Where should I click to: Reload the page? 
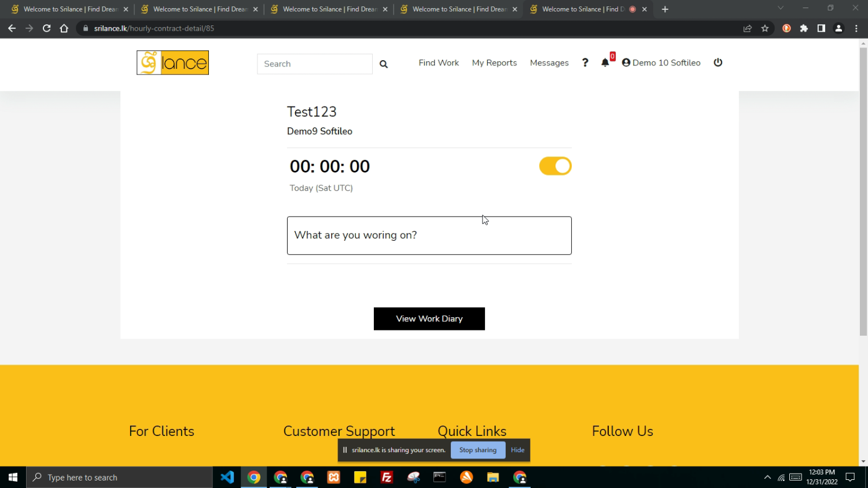(47, 28)
